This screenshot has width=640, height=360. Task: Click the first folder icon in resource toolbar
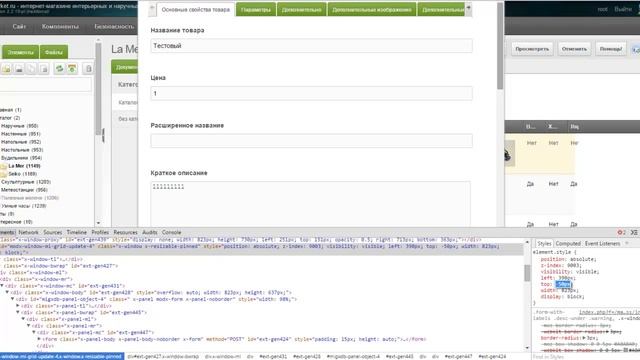pos(7,69)
